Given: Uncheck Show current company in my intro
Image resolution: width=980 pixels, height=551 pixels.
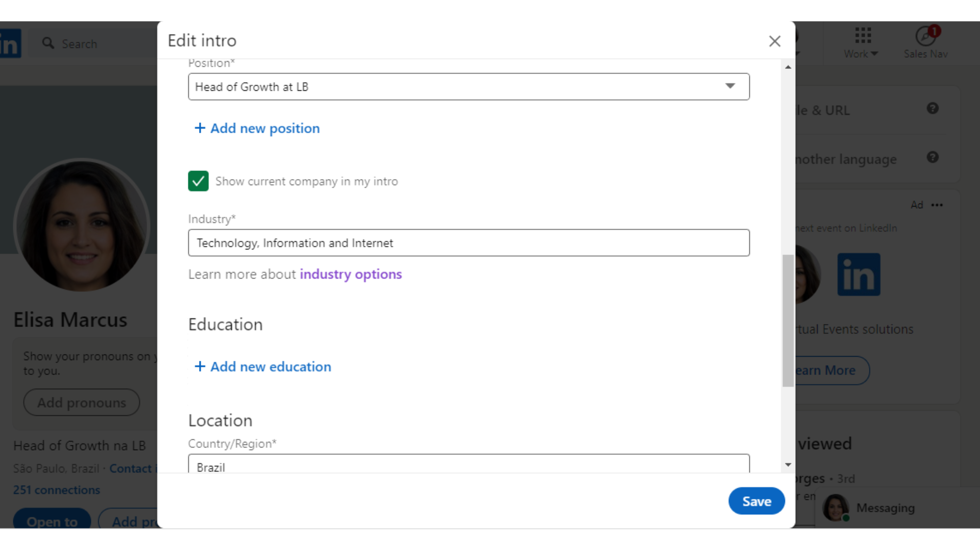Looking at the screenshot, I should 198,181.
